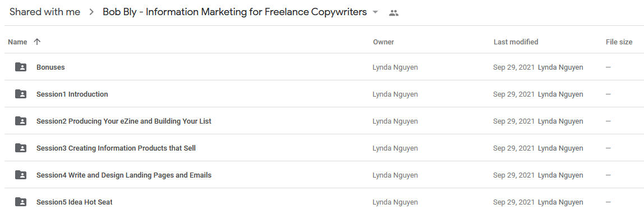Open dropdown arrow next to Bob Bly folder title
The image size is (644, 213).
pos(375,12)
